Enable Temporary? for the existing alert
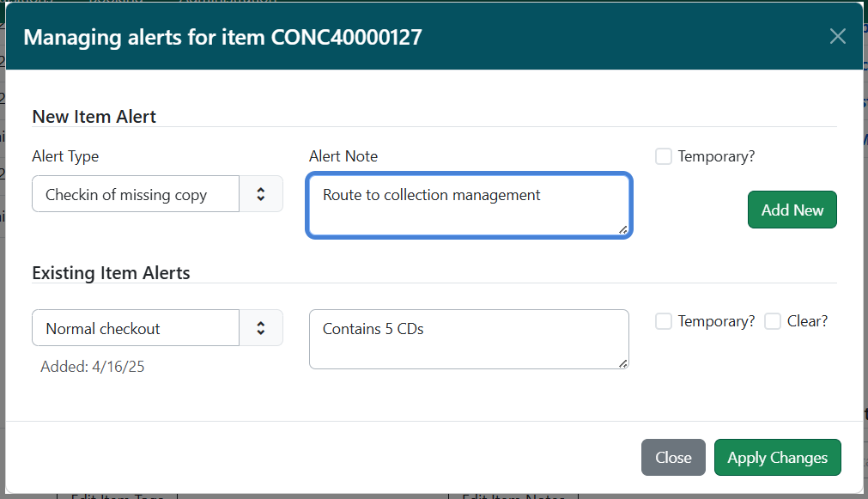Screen dimensions: 868x499 (x=663, y=320)
